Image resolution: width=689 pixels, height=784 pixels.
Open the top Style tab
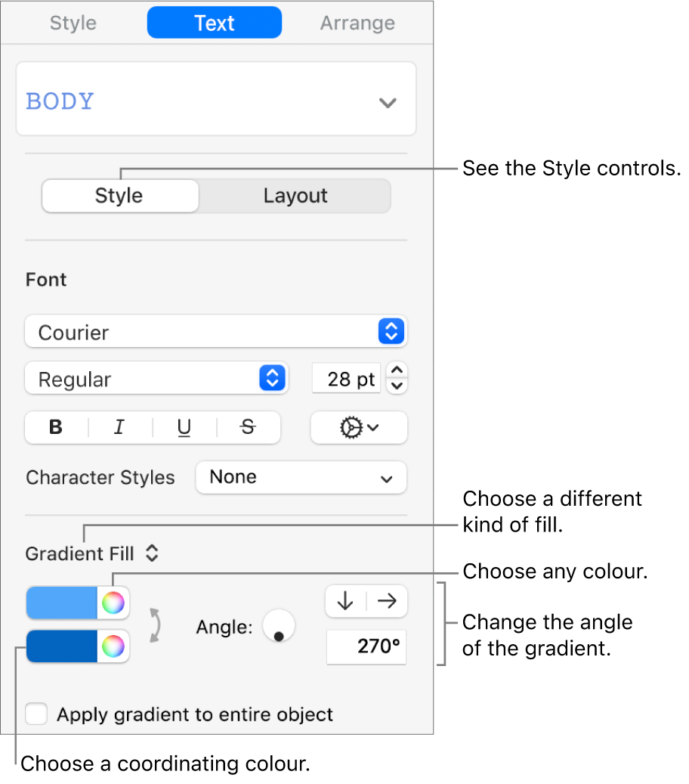(x=73, y=23)
